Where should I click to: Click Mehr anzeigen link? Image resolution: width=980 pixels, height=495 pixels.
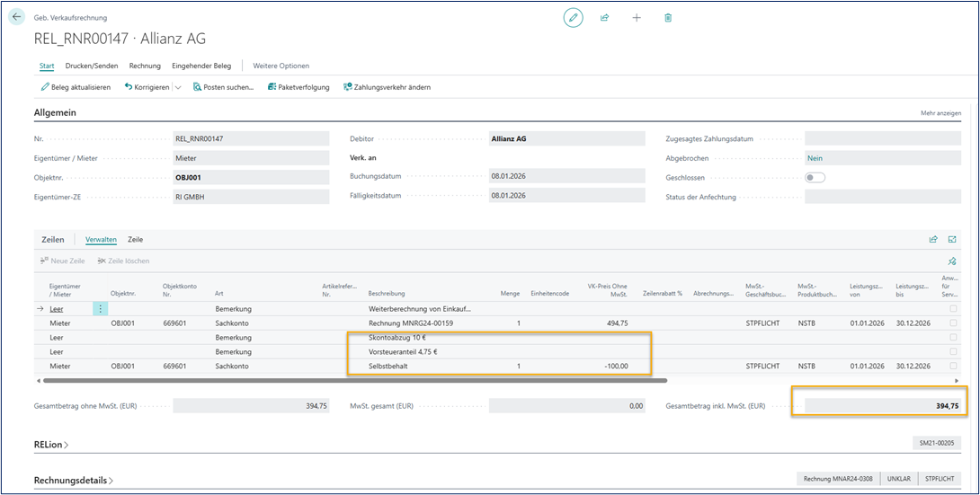pos(940,113)
